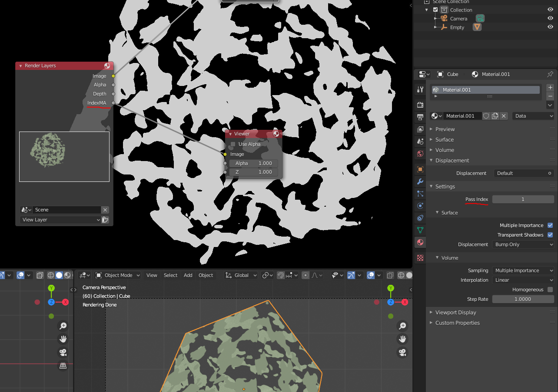Hide the Camera object in outliner

click(x=550, y=18)
